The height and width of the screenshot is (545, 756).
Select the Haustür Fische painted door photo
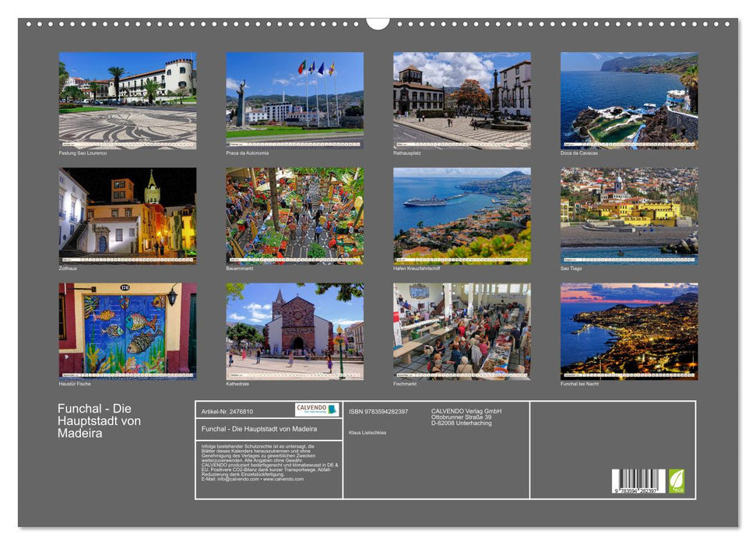pos(128,332)
